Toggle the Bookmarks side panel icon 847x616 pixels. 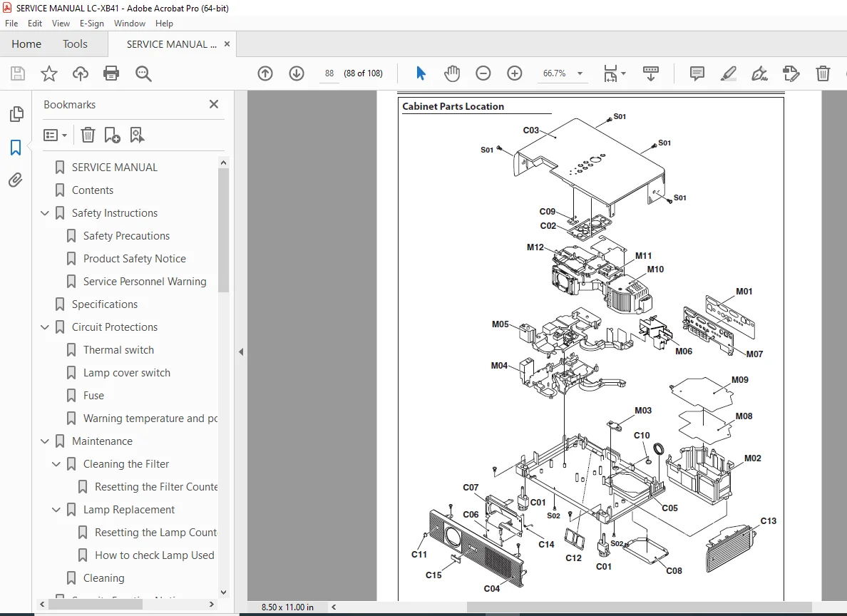click(16, 148)
